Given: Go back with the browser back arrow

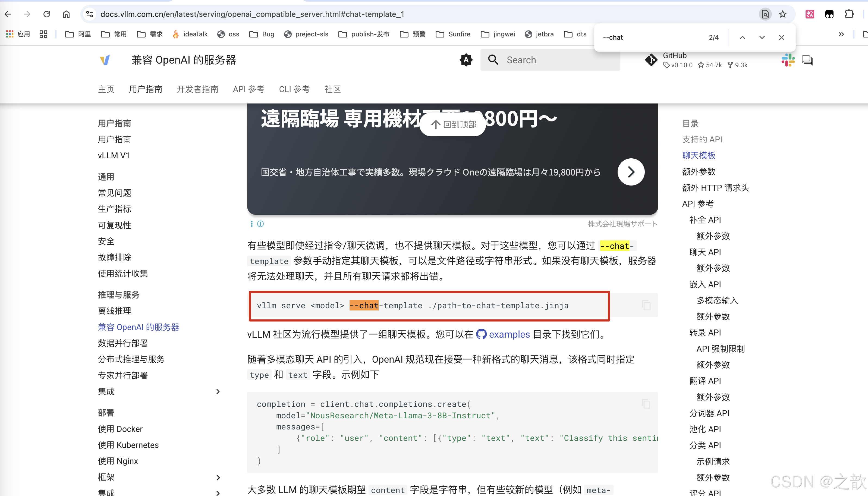Looking at the screenshot, I should pyautogui.click(x=8, y=14).
